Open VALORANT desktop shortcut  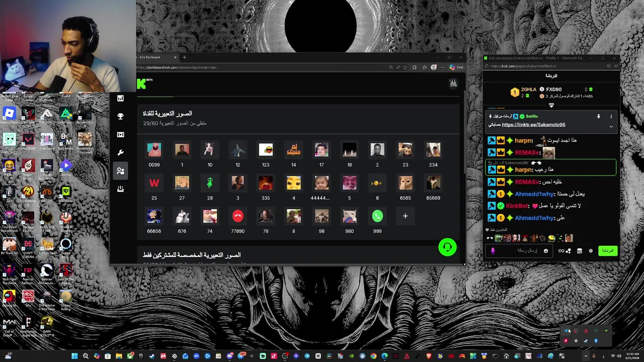tap(28, 141)
